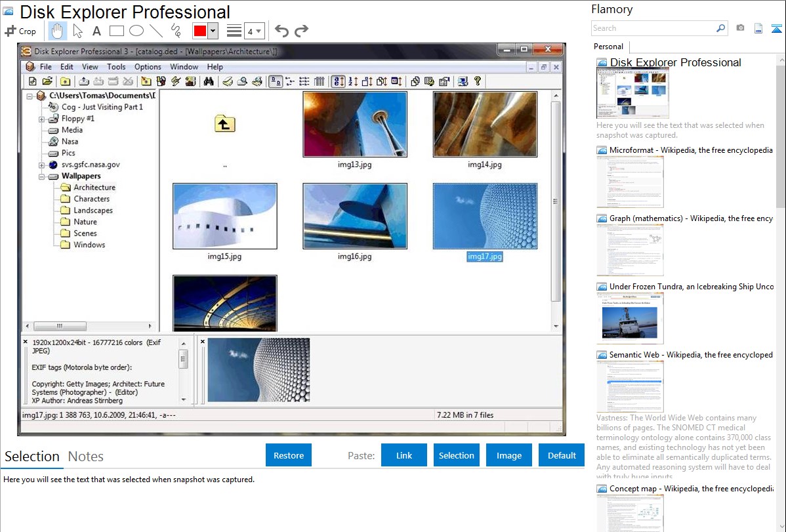Open the Tools menu
Viewport: 786px width, 532px height.
point(116,67)
